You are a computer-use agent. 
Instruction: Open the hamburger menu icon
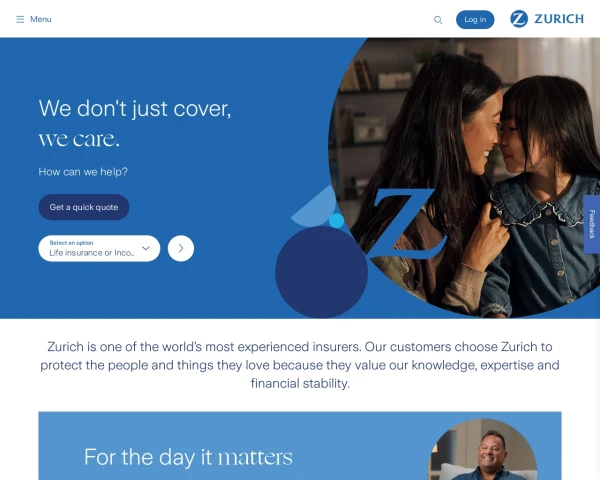click(20, 19)
